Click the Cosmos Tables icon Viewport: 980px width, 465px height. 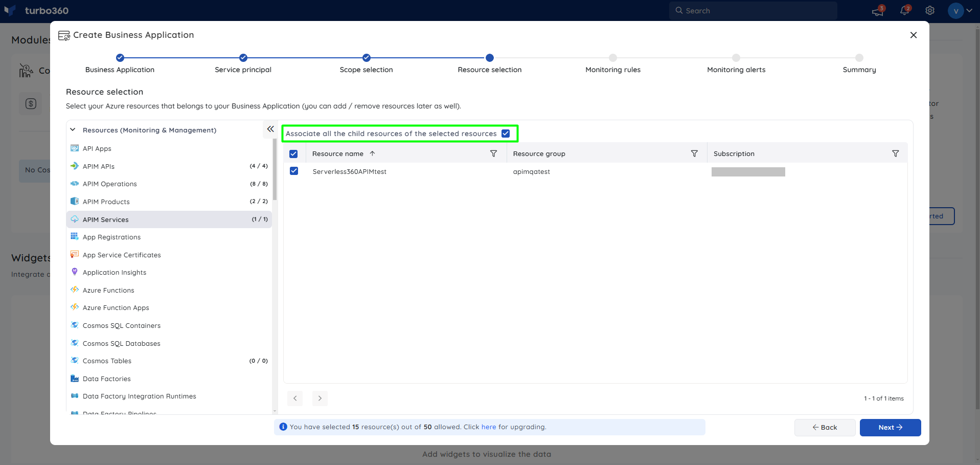[75, 360]
